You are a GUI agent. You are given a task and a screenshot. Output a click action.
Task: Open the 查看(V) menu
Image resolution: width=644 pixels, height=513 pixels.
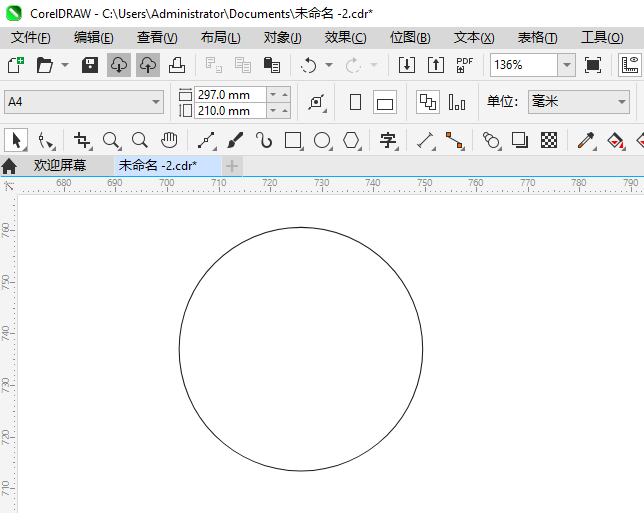click(x=157, y=38)
